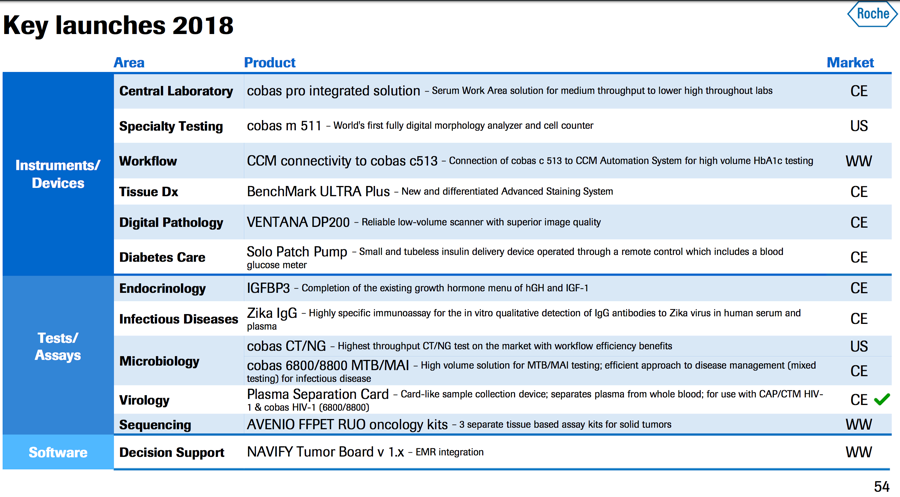Click CE market value for Tissue Dx
The width and height of the screenshot is (900, 497).
pos(859,192)
